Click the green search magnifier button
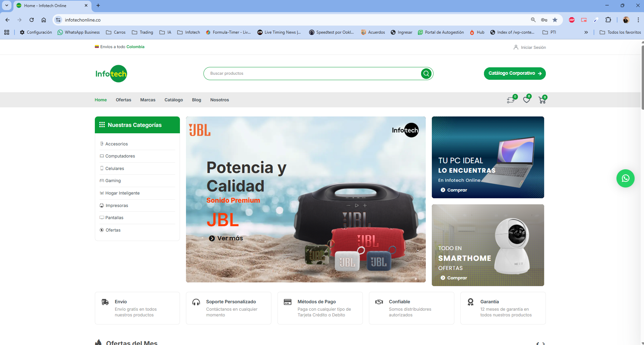This screenshot has width=644, height=345. point(426,74)
